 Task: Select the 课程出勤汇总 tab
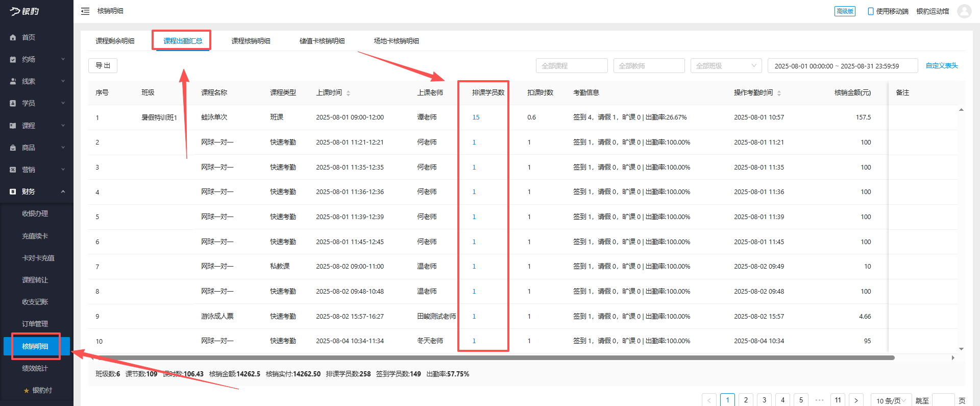[x=183, y=41]
